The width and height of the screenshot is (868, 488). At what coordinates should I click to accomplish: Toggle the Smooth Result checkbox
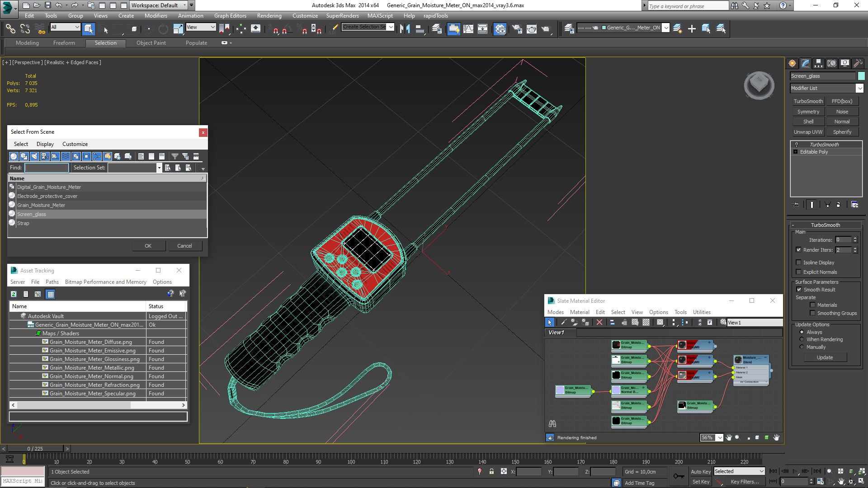click(x=799, y=290)
